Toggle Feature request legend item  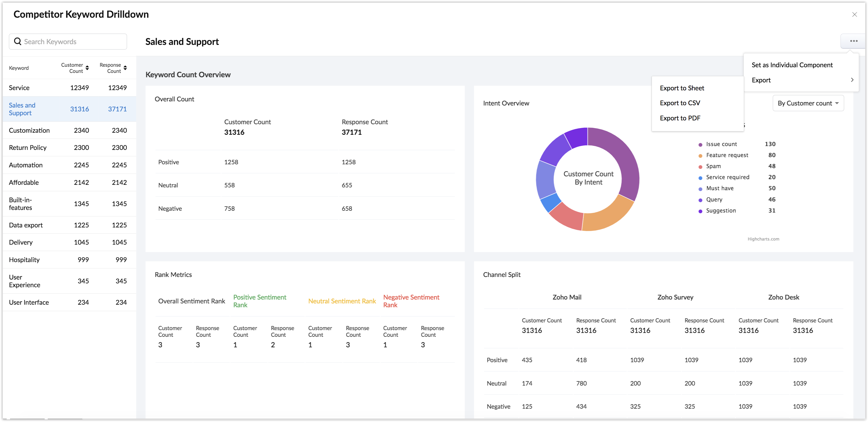click(727, 155)
